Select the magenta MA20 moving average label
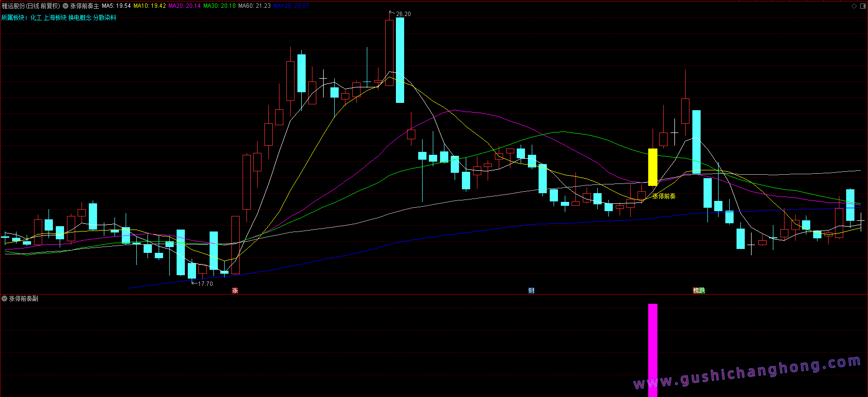Viewport: 868px width, 397px height. click(x=184, y=6)
